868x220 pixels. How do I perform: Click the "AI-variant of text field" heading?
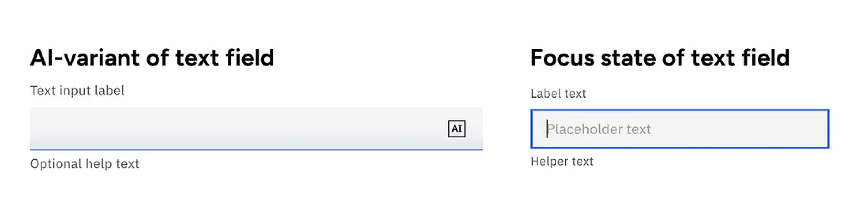(152, 58)
